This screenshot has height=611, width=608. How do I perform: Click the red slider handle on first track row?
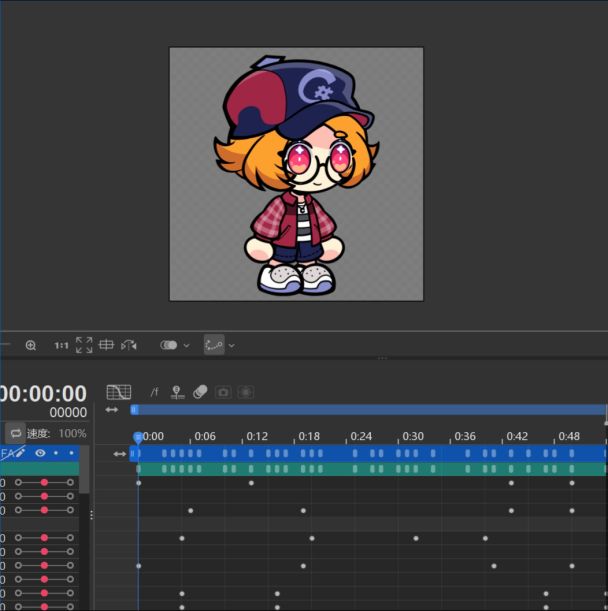click(x=44, y=483)
